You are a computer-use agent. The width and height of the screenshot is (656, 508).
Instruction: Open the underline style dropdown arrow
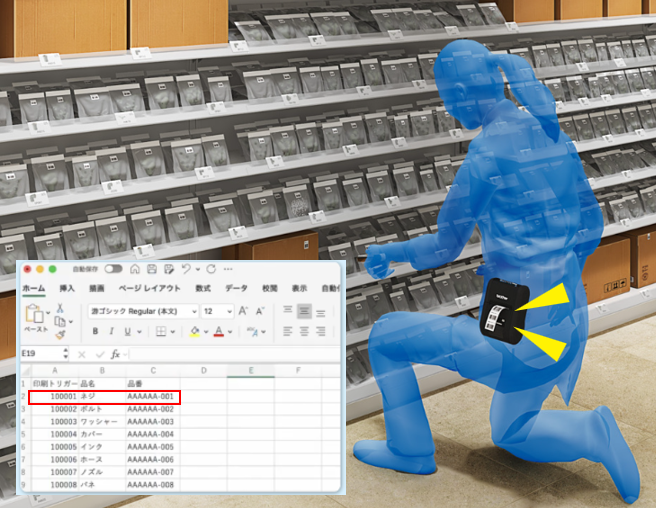click(139, 332)
